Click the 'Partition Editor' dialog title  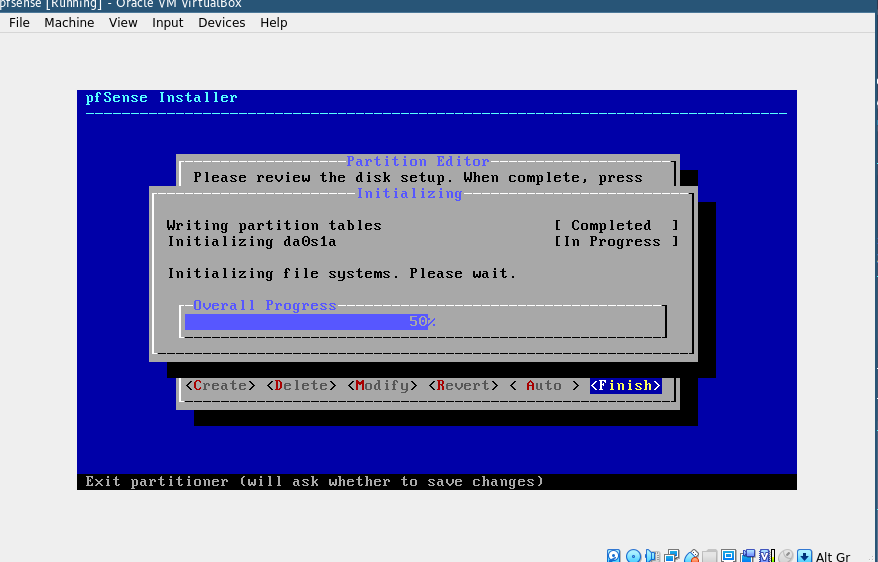click(418, 161)
